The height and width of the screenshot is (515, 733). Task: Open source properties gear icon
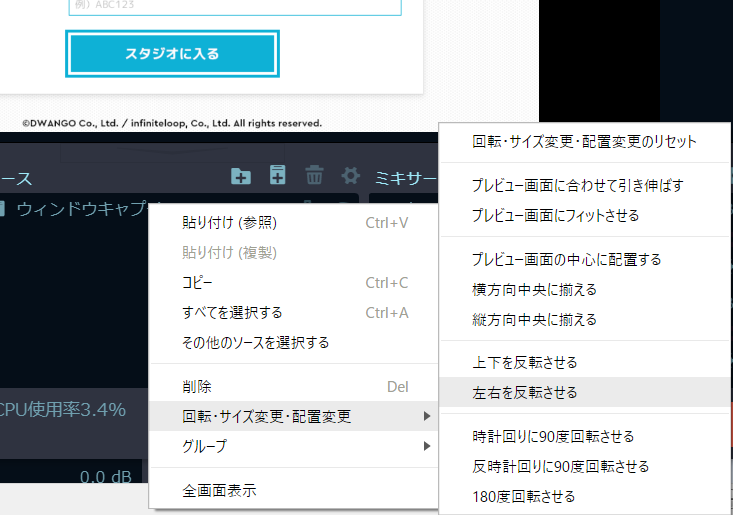tap(351, 176)
